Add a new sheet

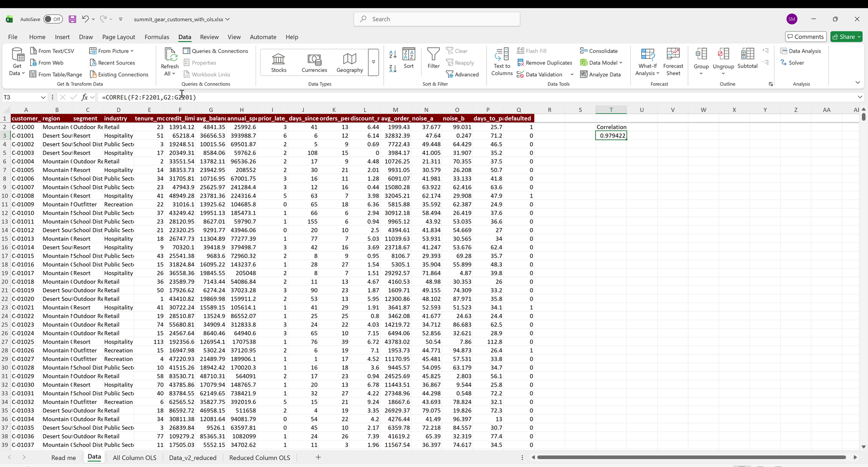click(x=318, y=457)
